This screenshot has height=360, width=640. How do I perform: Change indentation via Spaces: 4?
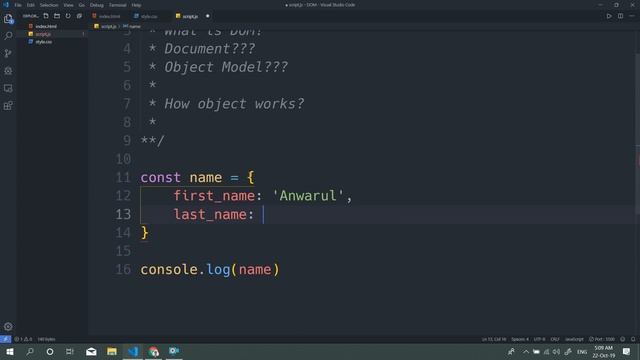tap(520, 339)
